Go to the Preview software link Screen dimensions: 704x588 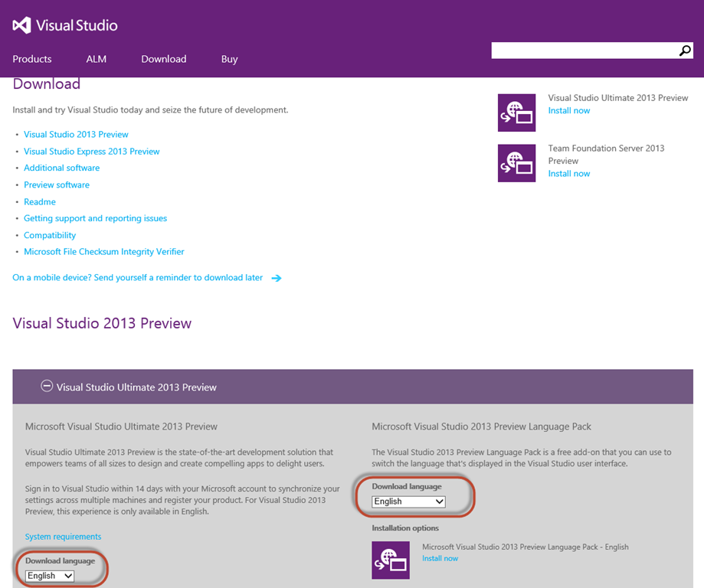57,185
